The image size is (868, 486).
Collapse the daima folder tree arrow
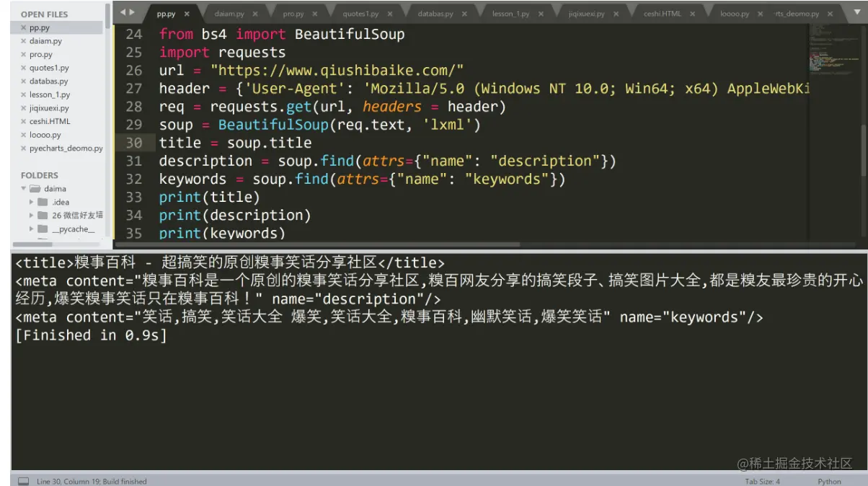tap(24, 188)
